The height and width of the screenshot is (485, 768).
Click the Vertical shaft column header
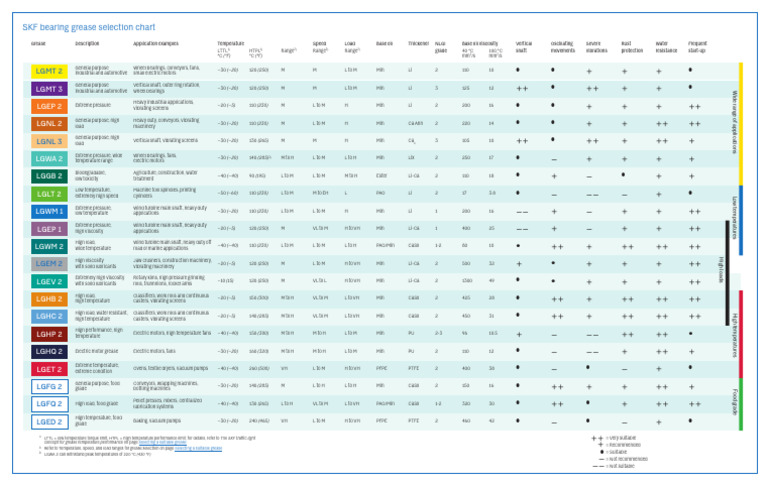coord(524,47)
